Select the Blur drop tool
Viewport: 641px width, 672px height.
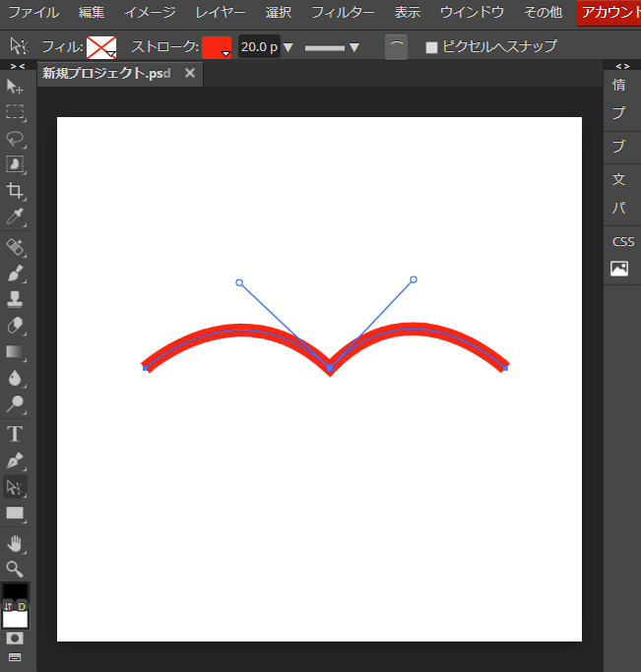(x=15, y=378)
